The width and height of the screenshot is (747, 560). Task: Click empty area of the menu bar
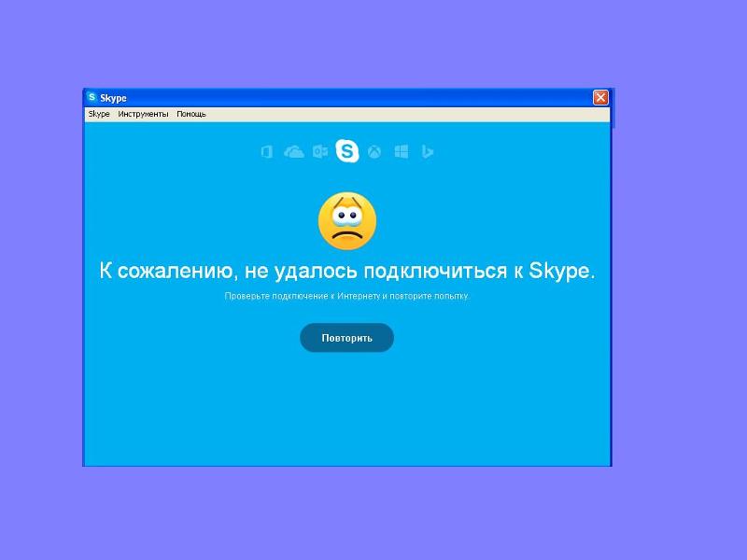402,114
